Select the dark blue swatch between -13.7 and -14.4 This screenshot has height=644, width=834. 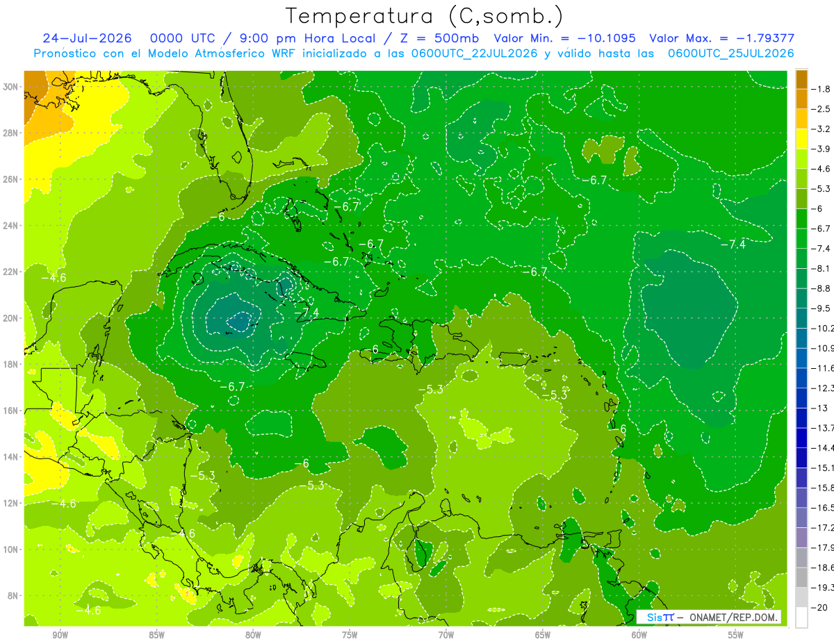click(x=801, y=438)
